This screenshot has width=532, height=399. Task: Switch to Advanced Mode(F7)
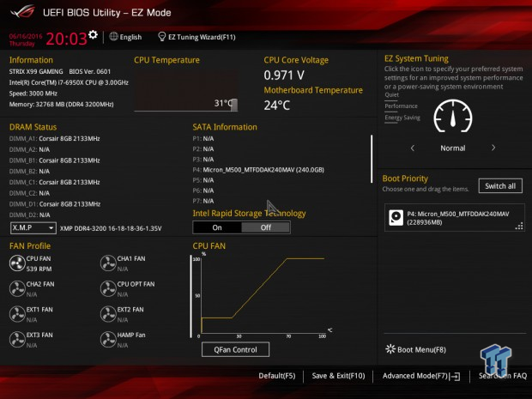[x=415, y=376]
